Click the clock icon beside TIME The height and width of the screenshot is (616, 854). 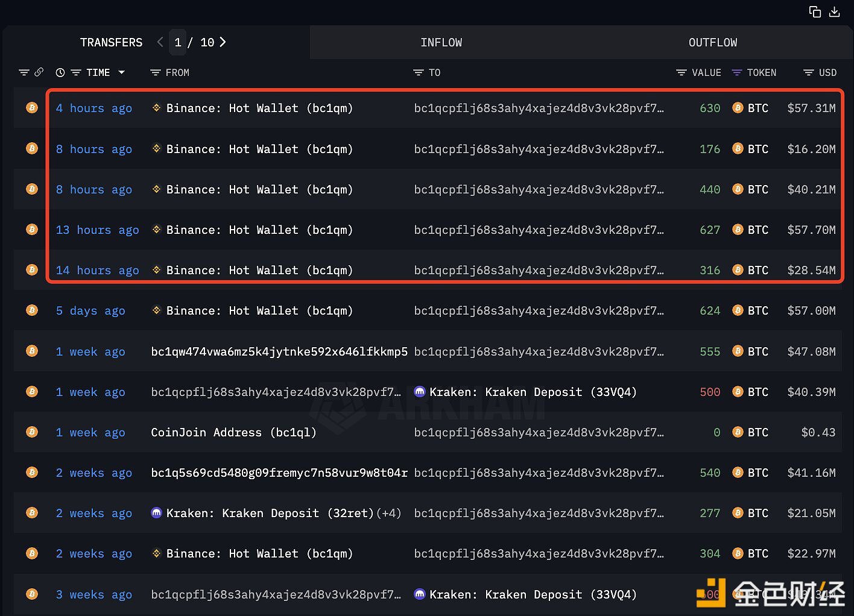coord(60,73)
